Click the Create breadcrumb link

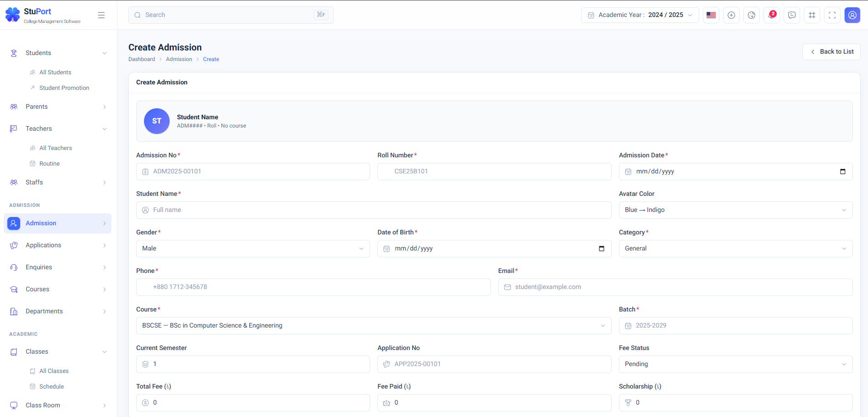click(211, 59)
